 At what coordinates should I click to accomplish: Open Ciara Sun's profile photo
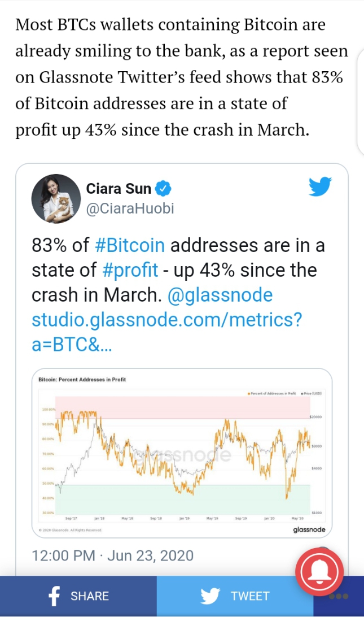tap(55, 198)
